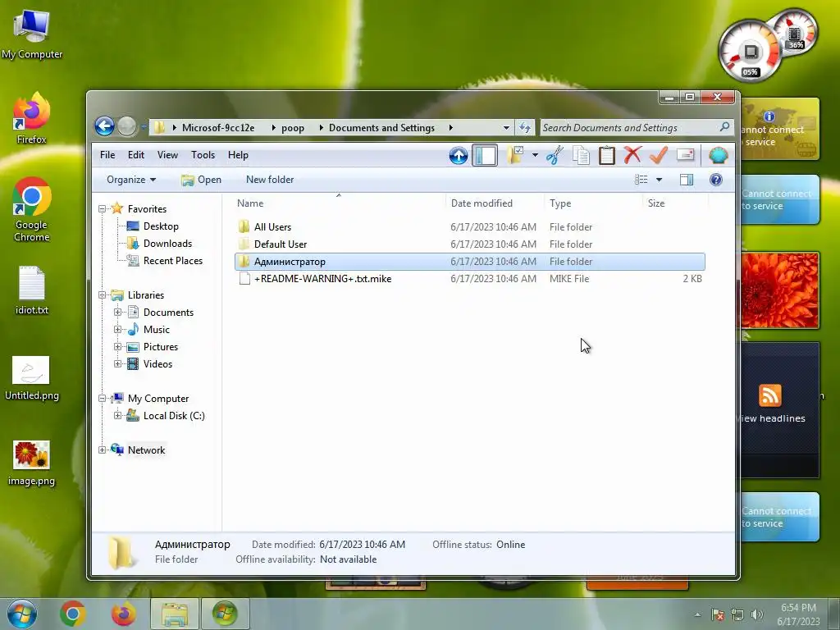Open the views dropdown arrow
The width and height of the screenshot is (840, 630).
tap(659, 180)
